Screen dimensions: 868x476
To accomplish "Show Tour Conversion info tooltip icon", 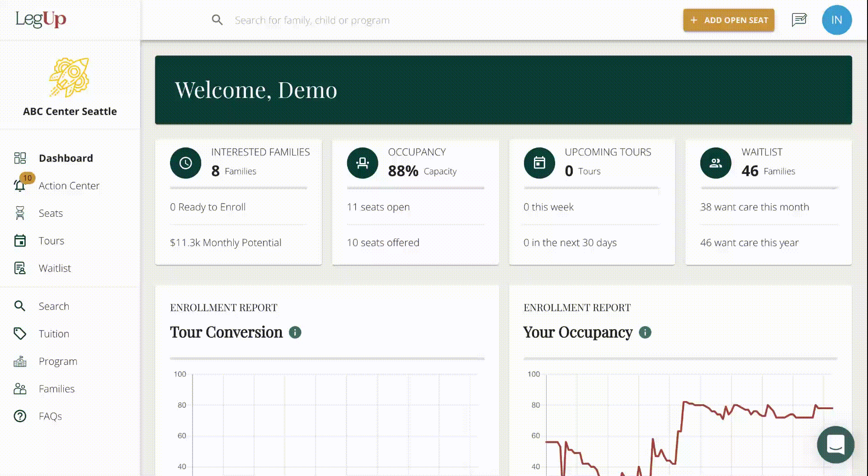I will [x=295, y=332].
